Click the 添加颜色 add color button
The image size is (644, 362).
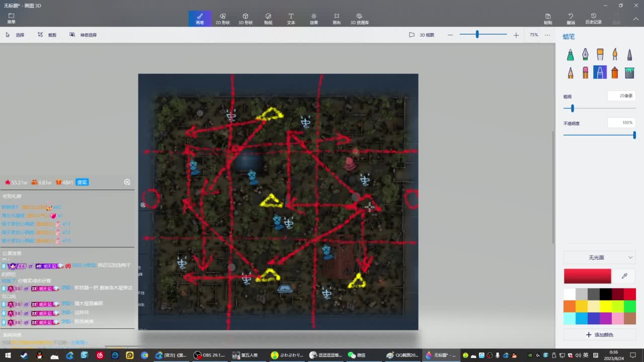(599, 335)
